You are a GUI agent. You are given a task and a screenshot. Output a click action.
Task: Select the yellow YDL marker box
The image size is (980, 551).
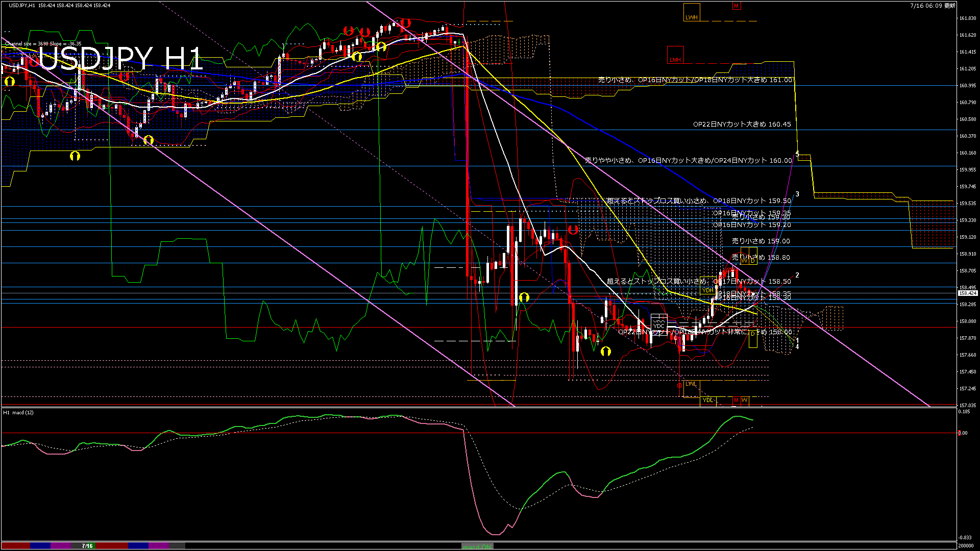(x=708, y=400)
